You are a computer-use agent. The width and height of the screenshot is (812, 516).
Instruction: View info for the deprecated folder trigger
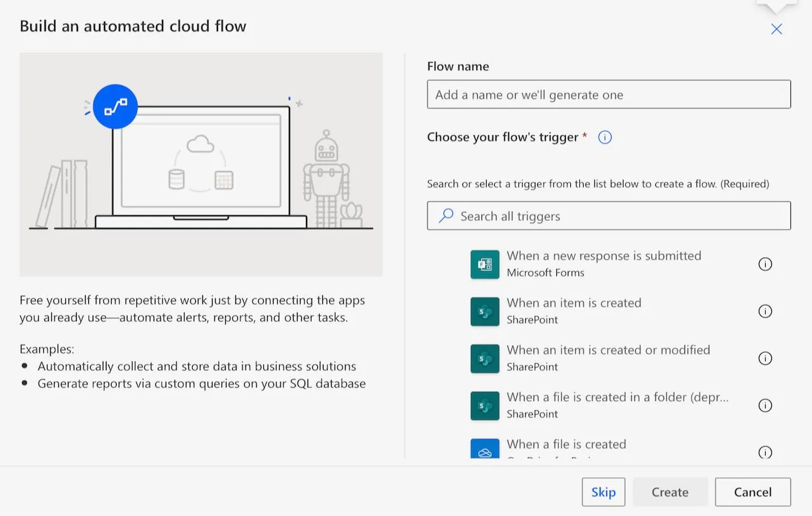(765, 405)
